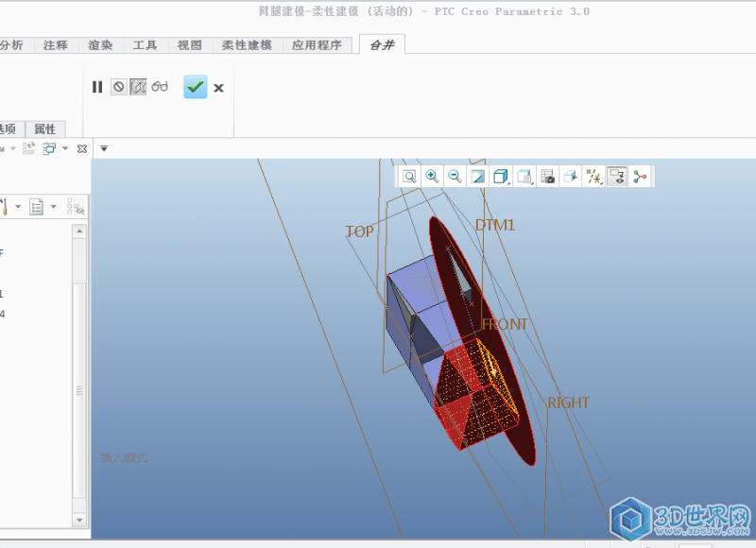This screenshot has height=548, width=756.
Task: Close the navigator with cross icon
Action: (x=82, y=148)
